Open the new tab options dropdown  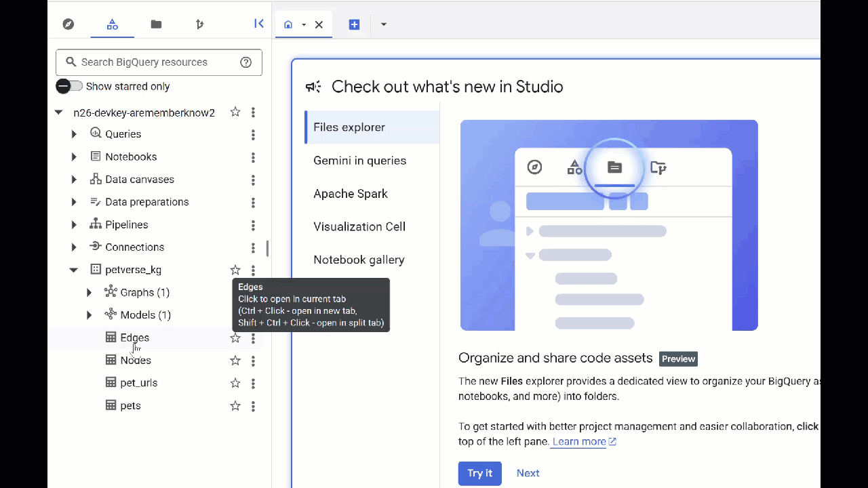pos(384,24)
